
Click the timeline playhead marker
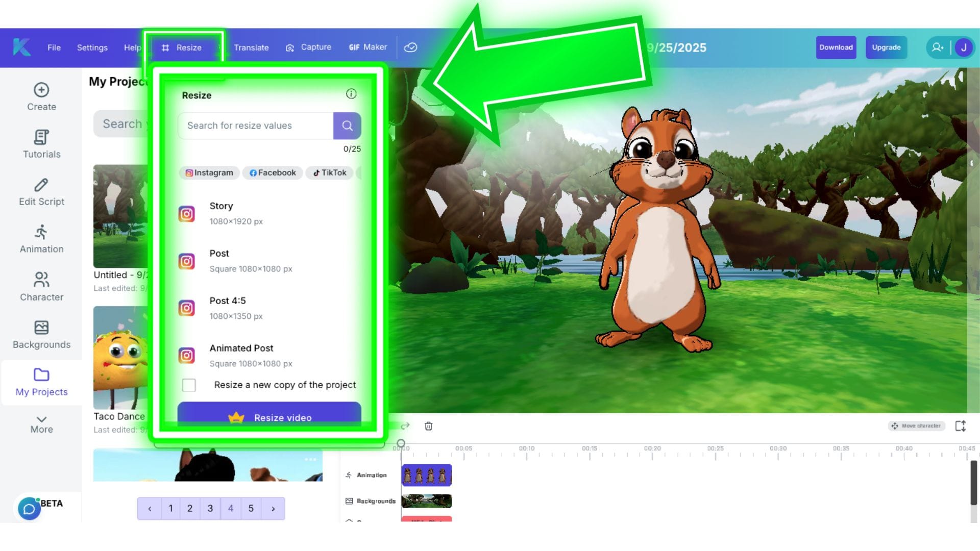tap(401, 444)
